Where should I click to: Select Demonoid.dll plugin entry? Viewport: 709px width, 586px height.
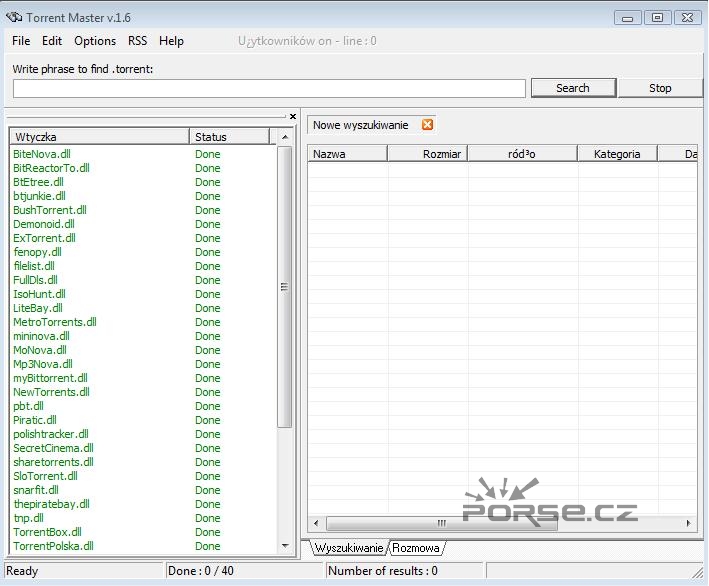coord(44,224)
